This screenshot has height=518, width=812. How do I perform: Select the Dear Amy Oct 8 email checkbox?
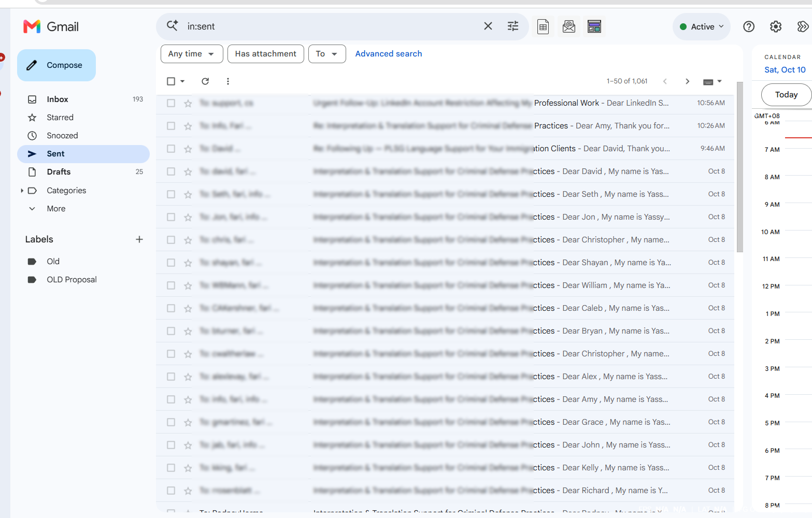[171, 399]
